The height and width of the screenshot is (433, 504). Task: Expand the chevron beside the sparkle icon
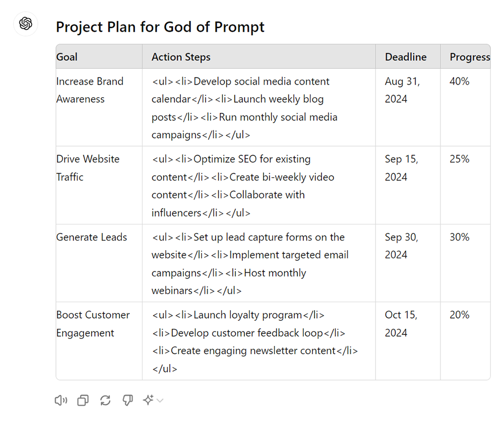click(x=160, y=401)
